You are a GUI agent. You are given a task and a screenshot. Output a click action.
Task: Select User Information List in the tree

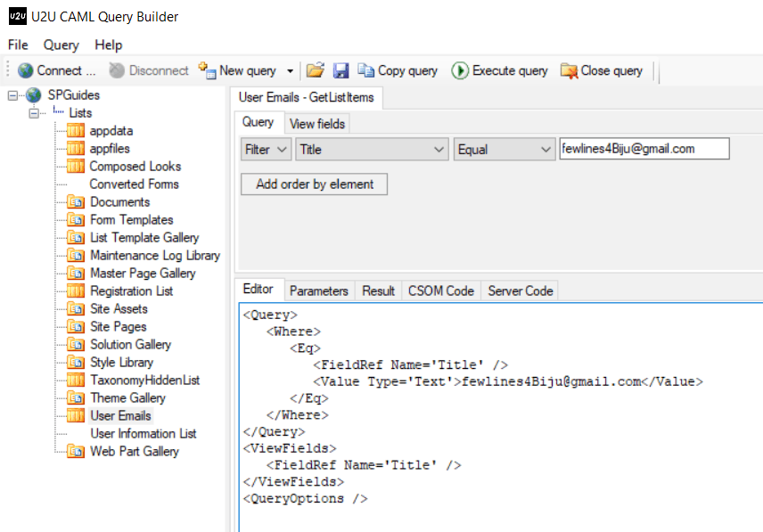tap(143, 433)
